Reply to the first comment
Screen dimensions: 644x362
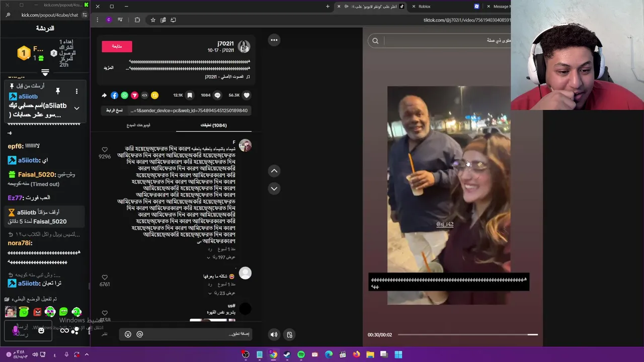pyautogui.click(x=210, y=249)
